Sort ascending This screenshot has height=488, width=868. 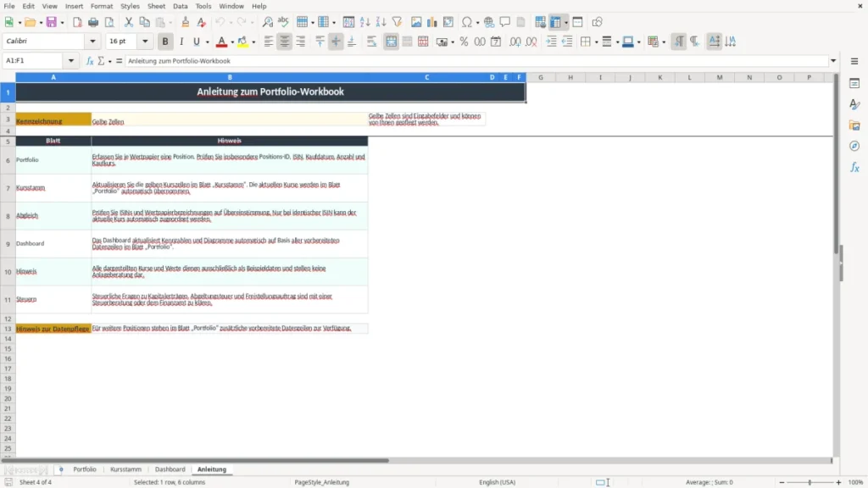pyautogui.click(x=364, y=22)
